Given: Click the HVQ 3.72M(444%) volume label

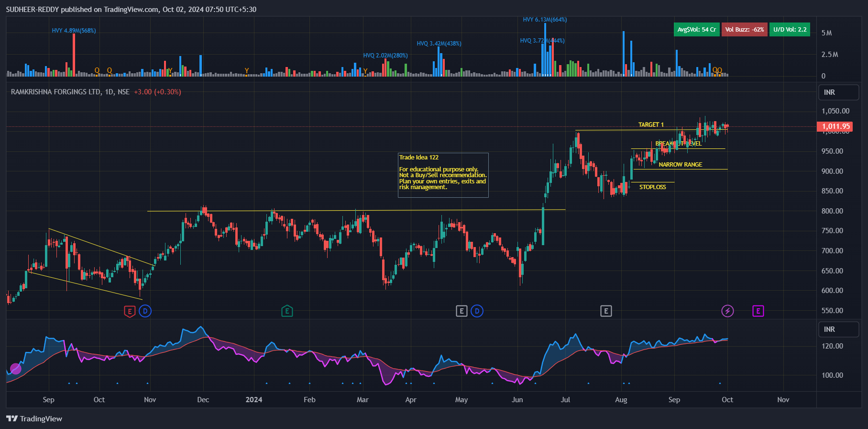Looking at the screenshot, I should (542, 41).
